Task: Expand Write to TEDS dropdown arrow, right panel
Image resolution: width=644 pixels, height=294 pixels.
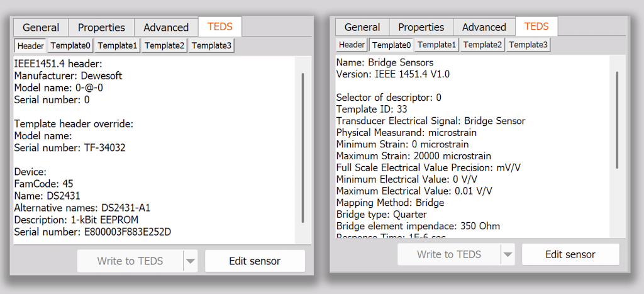Action: tap(508, 254)
